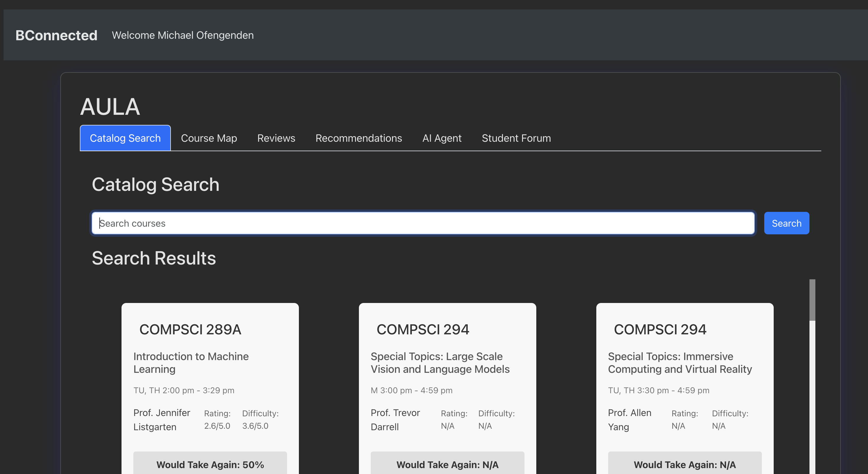
Task: Click Would Take Again: 50% box
Action: point(210,464)
